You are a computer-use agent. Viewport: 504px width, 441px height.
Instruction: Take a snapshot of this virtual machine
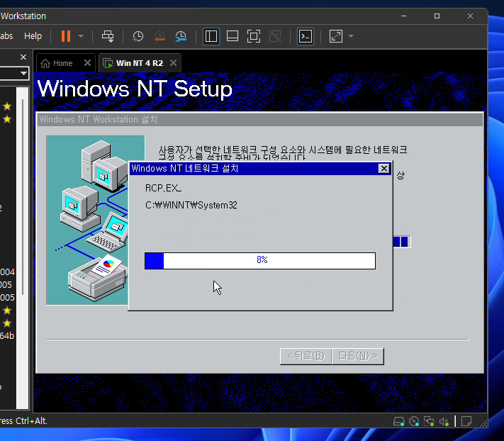[138, 36]
